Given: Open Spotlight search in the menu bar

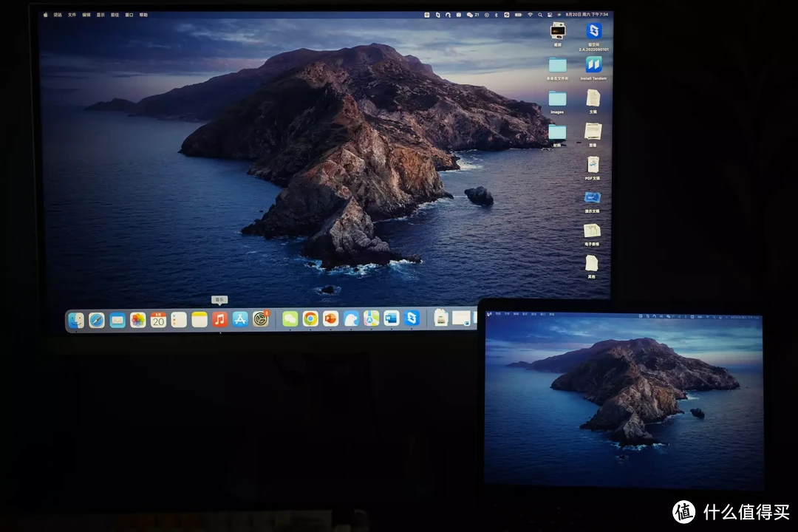Looking at the screenshot, I should pos(540,15).
